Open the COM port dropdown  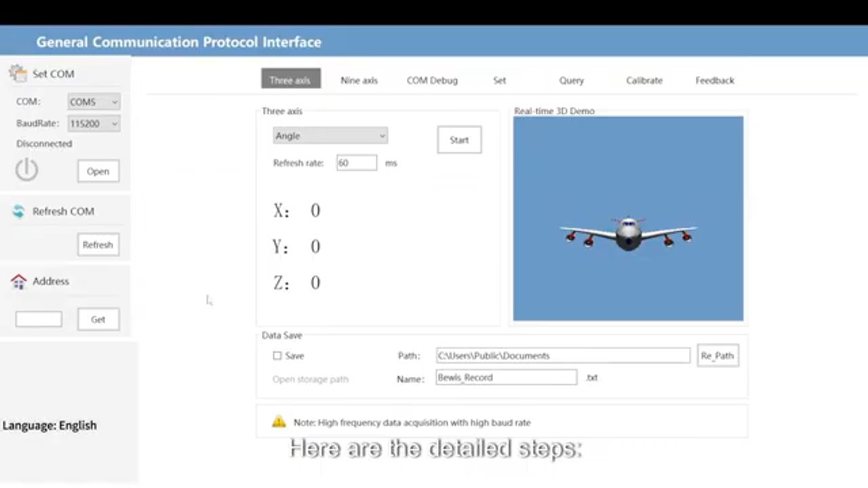(x=94, y=102)
